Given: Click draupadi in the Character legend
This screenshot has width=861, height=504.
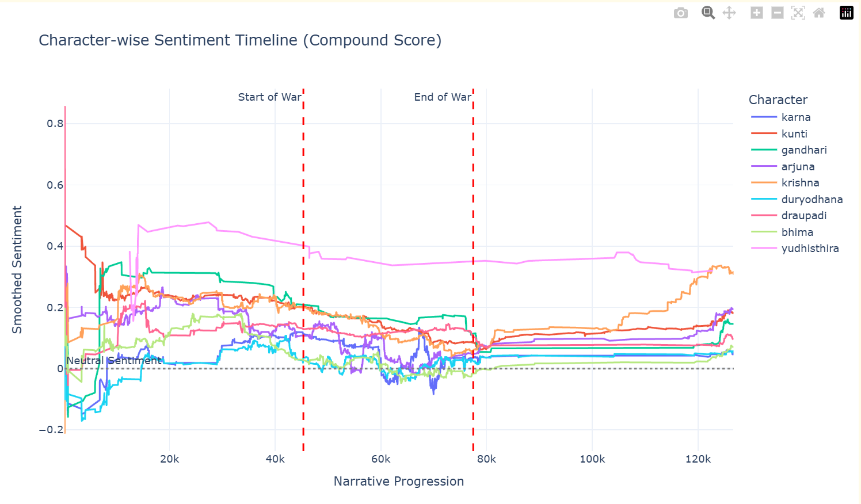Looking at the screenshot, I should point(803,216).
